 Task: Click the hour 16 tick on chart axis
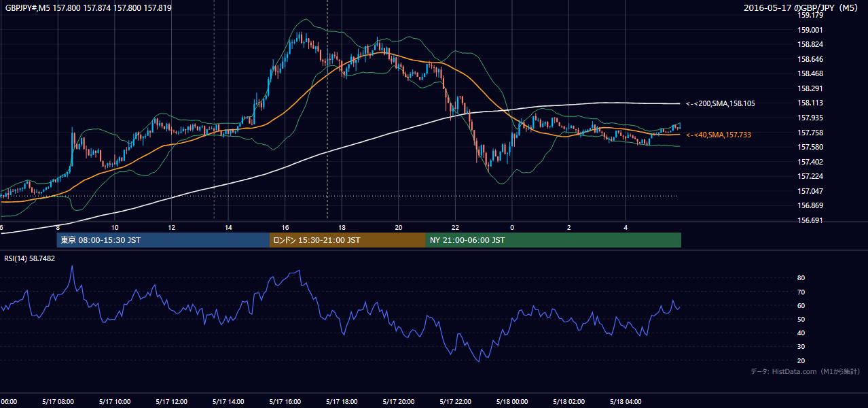285,227
